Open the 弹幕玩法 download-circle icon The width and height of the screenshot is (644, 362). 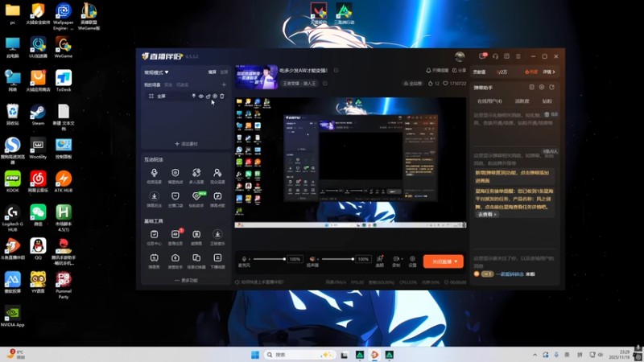point(154,196)
